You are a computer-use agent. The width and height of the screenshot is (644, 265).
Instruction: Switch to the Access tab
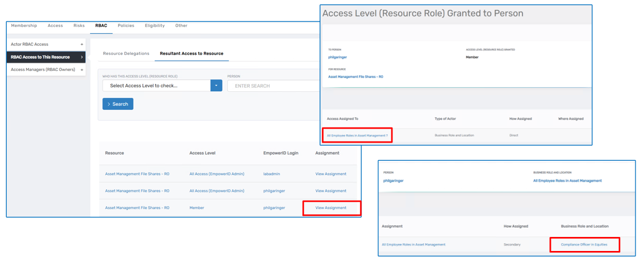click(x=55, y=25)
